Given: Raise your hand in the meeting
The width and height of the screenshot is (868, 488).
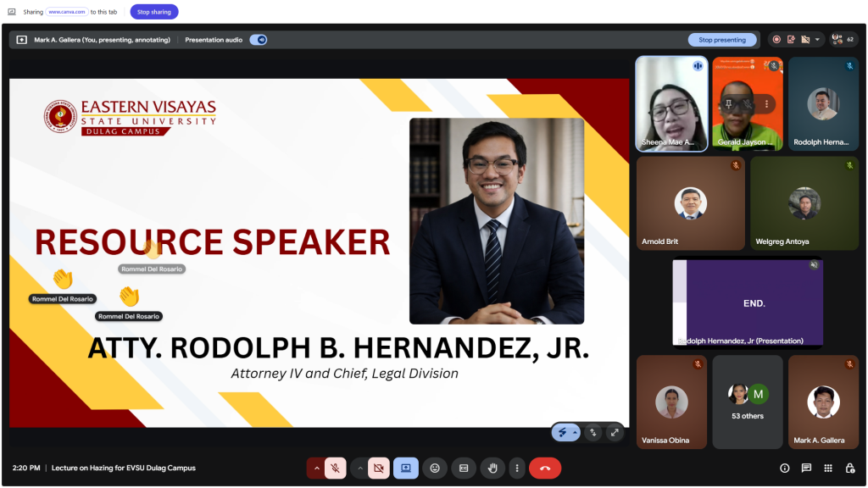Looking at the screenshot, I should (x=492, y=468).
